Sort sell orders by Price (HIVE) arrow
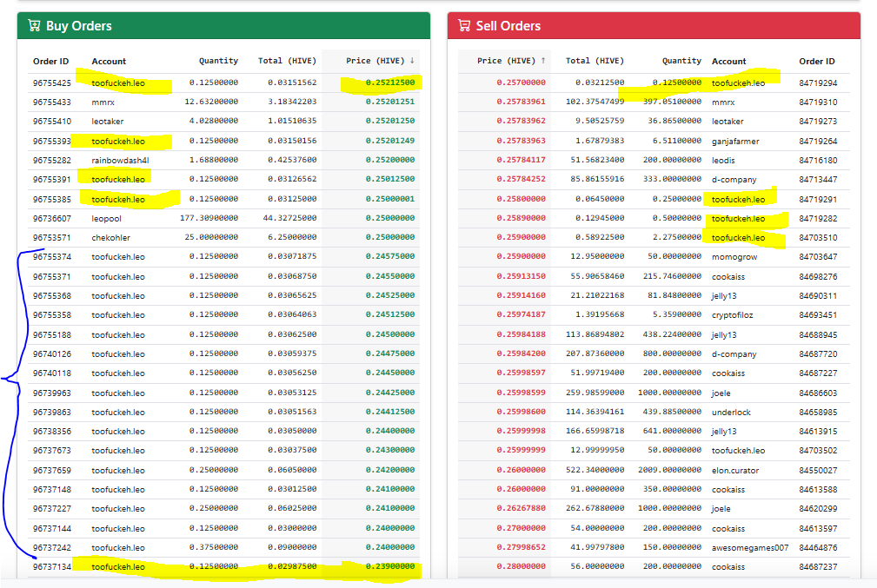The width and height of the screenshot is (877, 588). 543,61
